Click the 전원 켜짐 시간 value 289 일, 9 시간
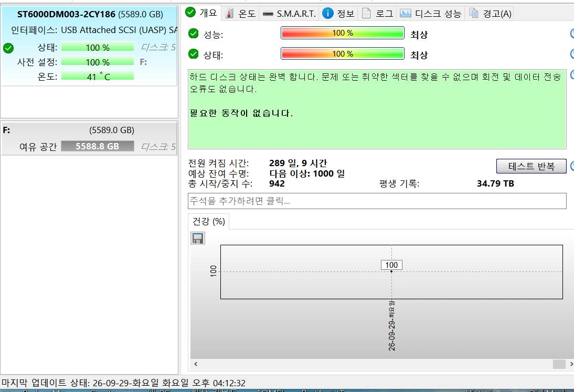 click(298, 163)
